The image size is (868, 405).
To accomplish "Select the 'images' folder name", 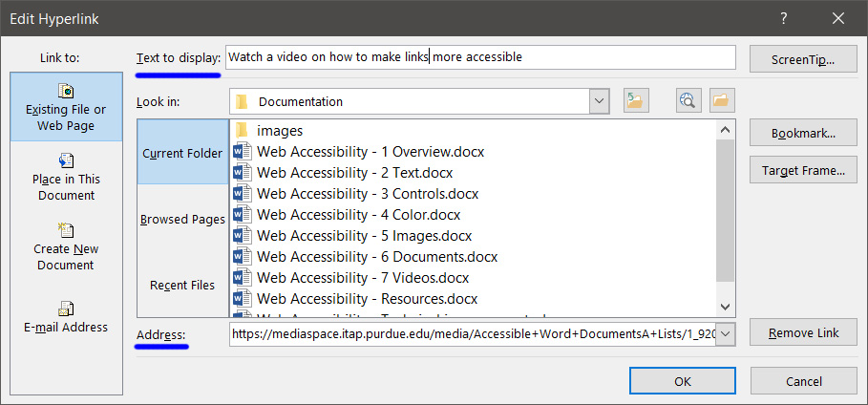I will point(280,131).
